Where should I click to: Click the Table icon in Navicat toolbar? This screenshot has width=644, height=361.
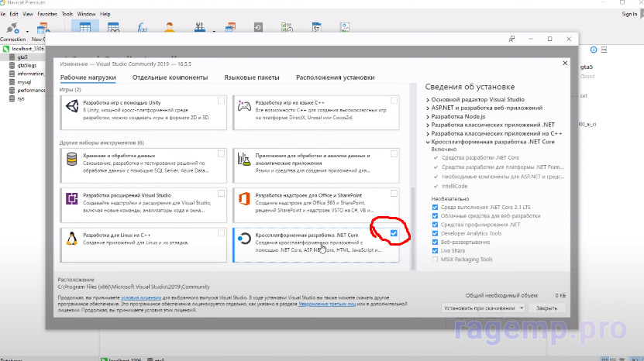[85, 28]
